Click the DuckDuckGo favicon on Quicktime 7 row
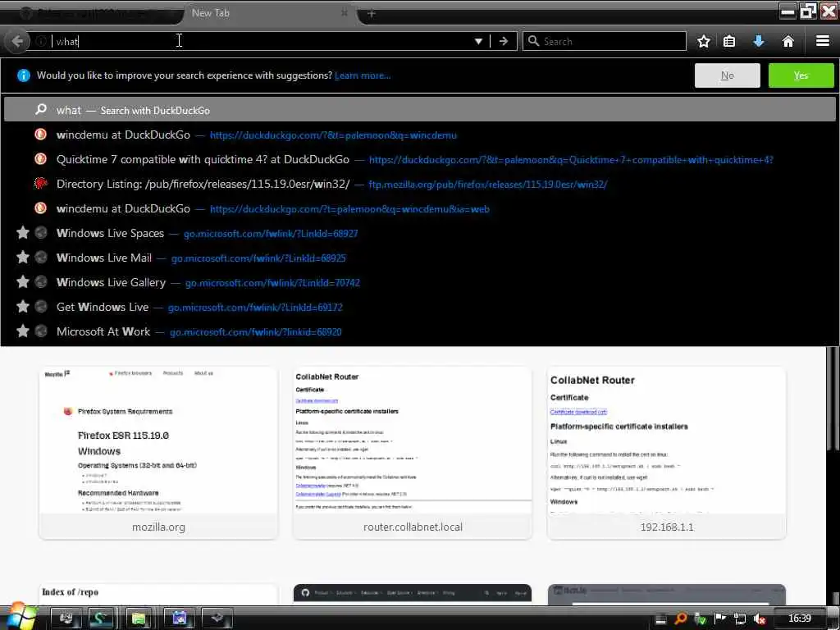Viewport: 840px width, 630px height. (41, 159)
